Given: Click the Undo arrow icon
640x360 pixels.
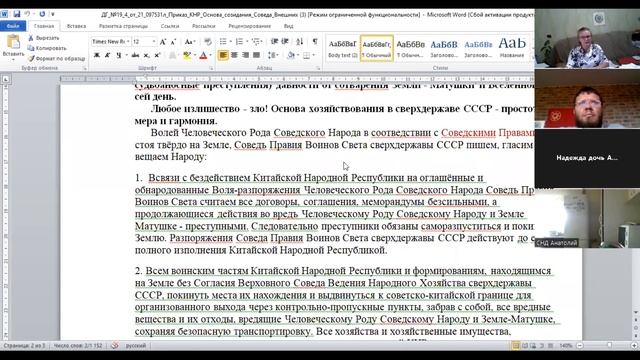Looking at the screenshot, I should tap(27, 14).
